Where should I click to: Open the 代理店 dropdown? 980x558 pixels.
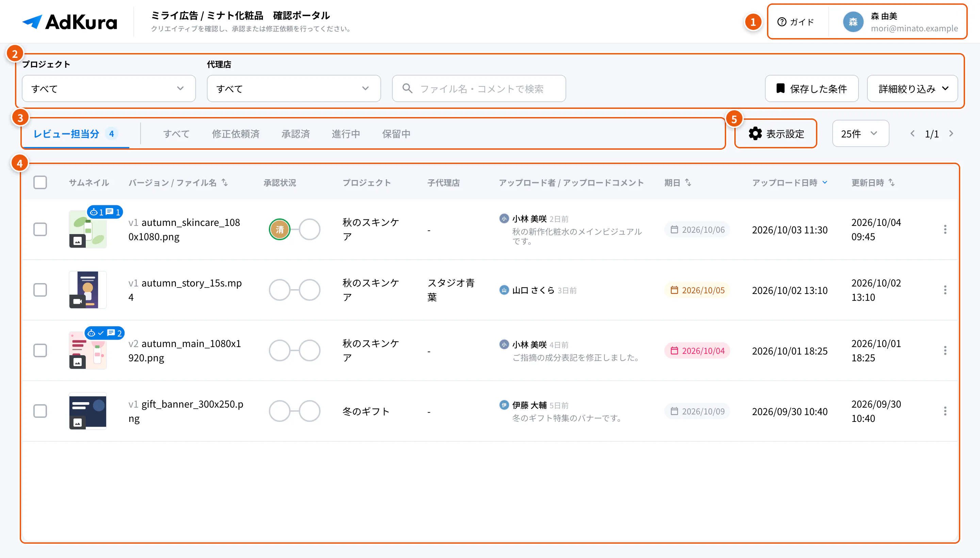(x=294, y=88)
